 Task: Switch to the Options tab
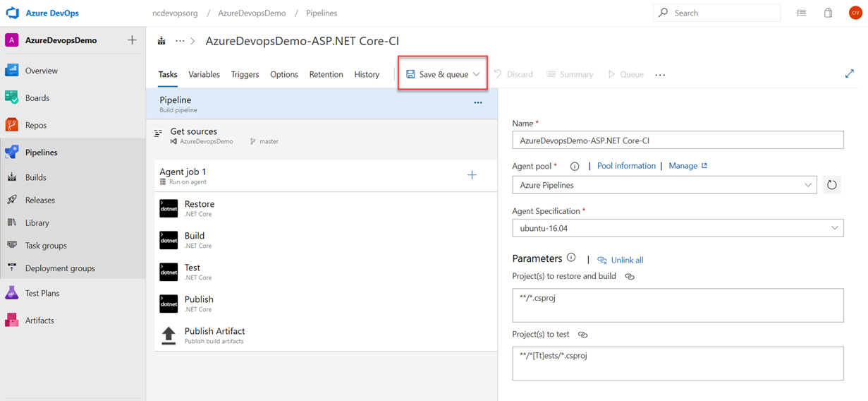[284, 74]
